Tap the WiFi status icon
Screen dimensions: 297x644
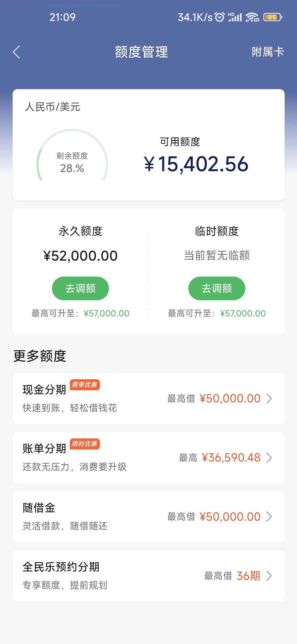click(x=252, y=17)
